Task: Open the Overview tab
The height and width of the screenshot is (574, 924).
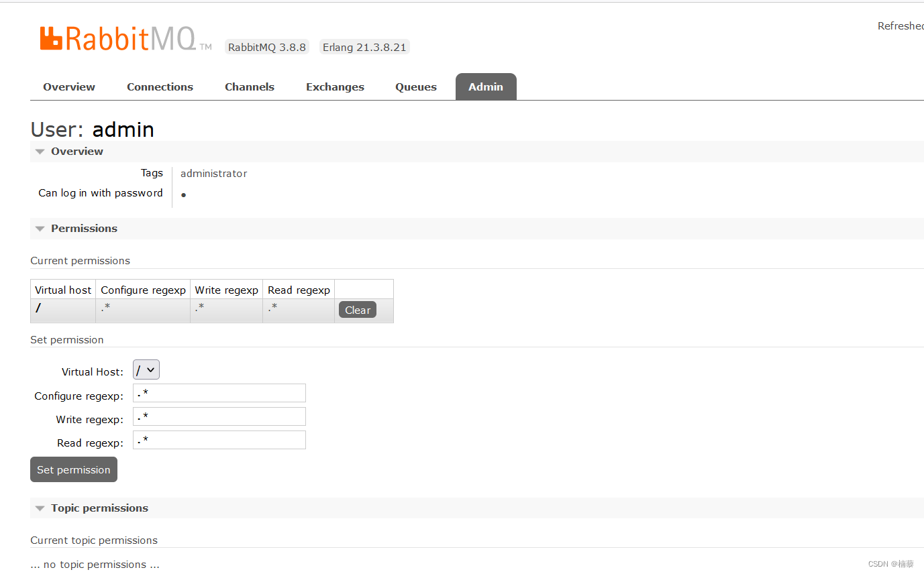Action: coord(69,87)
